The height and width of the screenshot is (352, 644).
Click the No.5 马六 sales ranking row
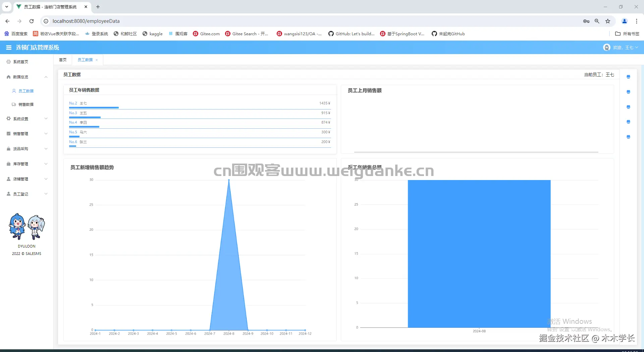(200, 134)
